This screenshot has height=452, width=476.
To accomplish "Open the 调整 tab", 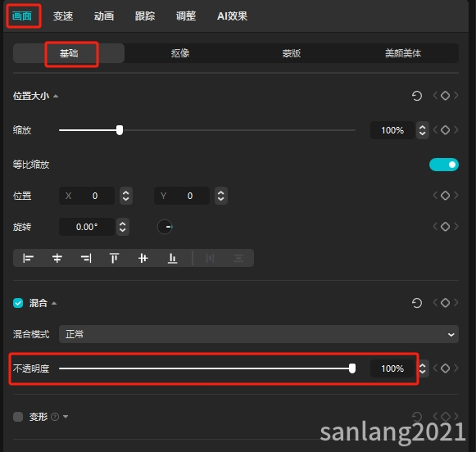I will [x=186, y=16].
